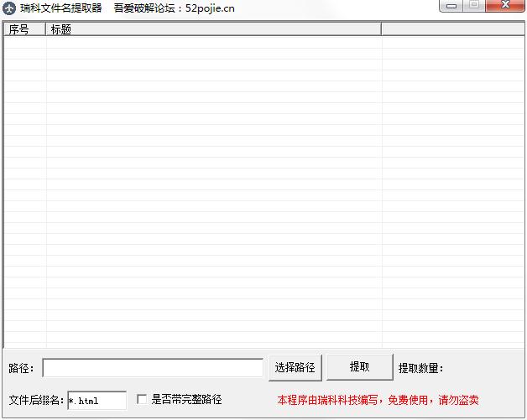Minimize the 瑞科文件名提取器 window

coord(452,6)
